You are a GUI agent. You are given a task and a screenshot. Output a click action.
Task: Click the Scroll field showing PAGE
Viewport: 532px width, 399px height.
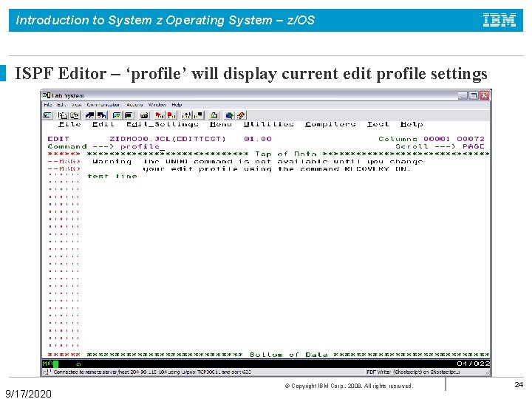point(474,146)
